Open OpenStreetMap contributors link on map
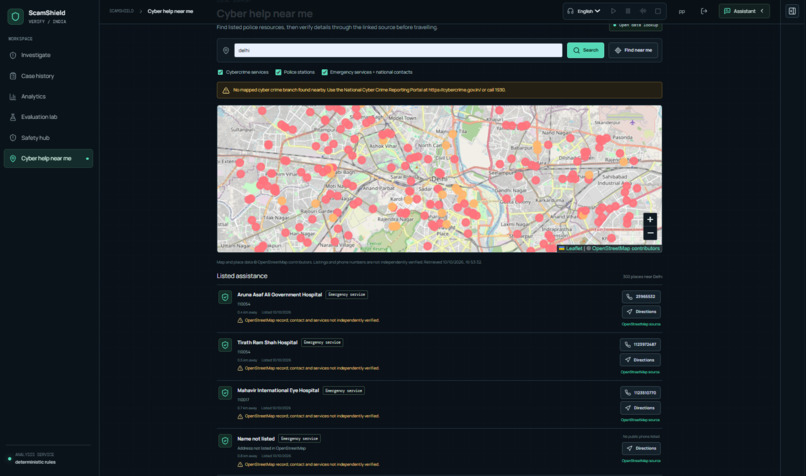The height and width of the screenshot is (476, 806). (625, 248)
